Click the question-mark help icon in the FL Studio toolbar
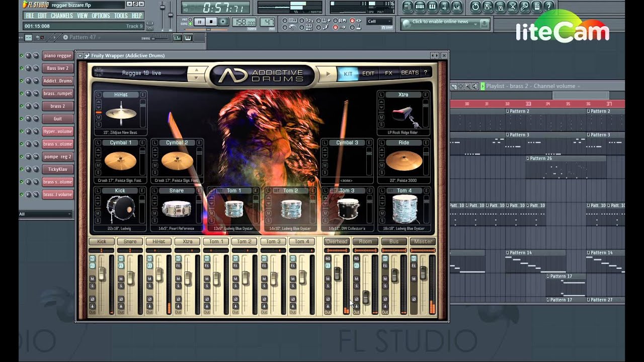 point(549,7)
